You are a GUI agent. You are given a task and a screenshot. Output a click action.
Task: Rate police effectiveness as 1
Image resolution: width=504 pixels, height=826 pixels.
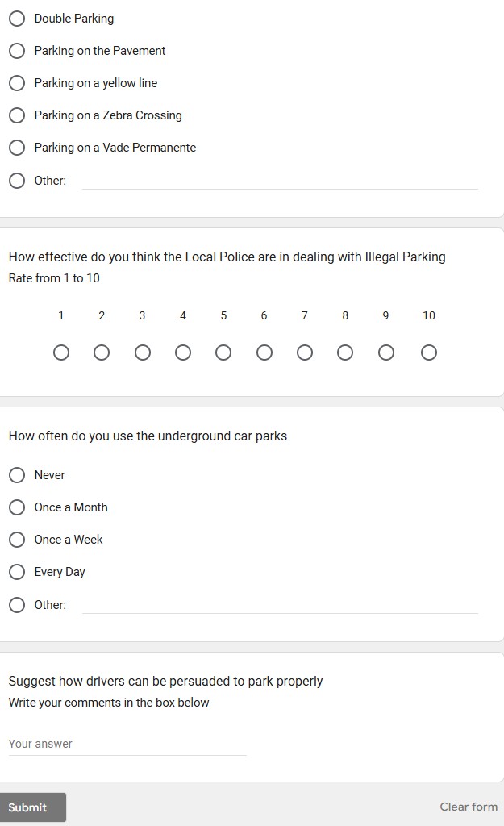61,353
